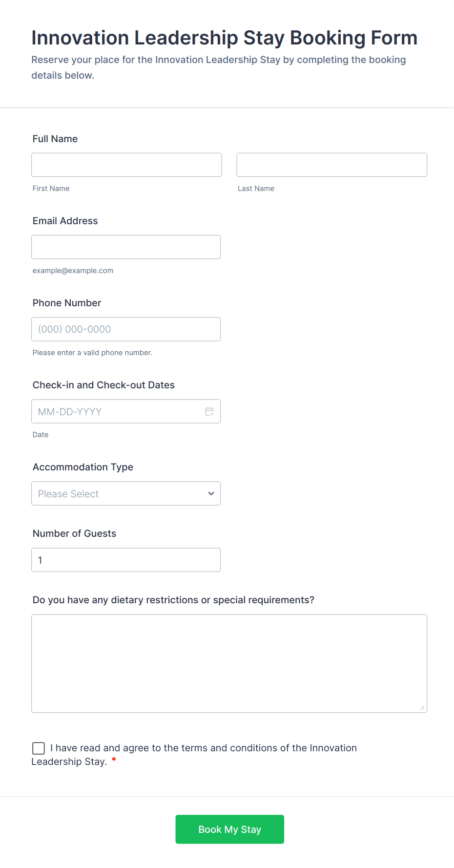454x868 pixels.
Task: Click the MM-DD-YYYY date input
Action: coord(117,411)
